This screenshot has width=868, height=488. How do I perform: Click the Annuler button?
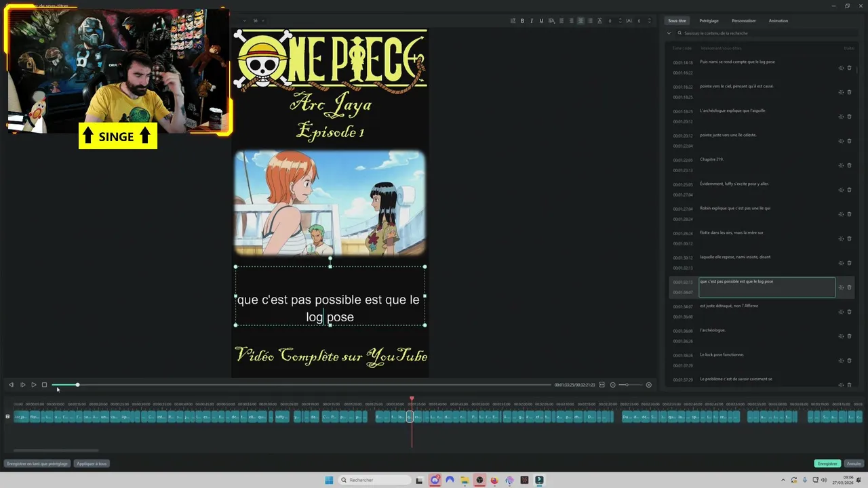(x=854, y=464)
